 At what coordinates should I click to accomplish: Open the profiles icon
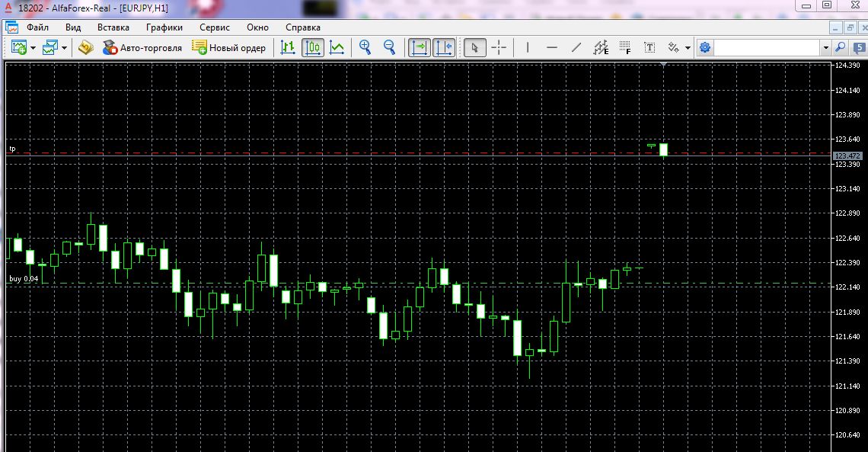[50, 47]
